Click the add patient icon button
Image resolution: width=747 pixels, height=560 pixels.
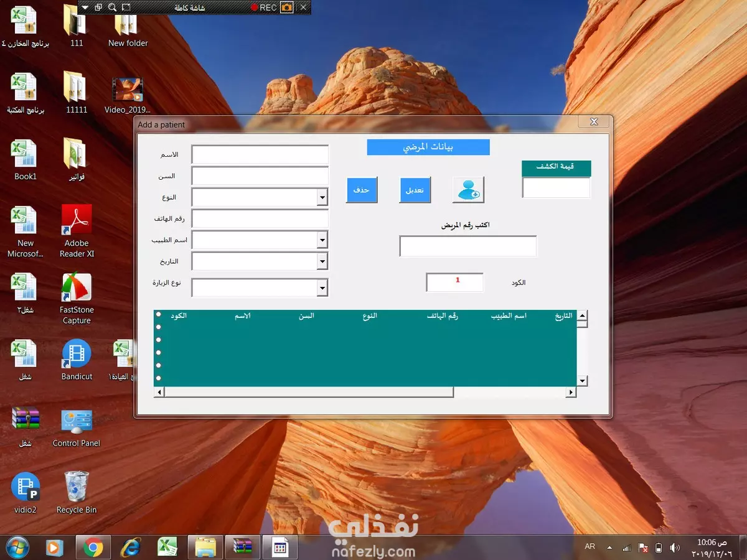tap(468, 190)
